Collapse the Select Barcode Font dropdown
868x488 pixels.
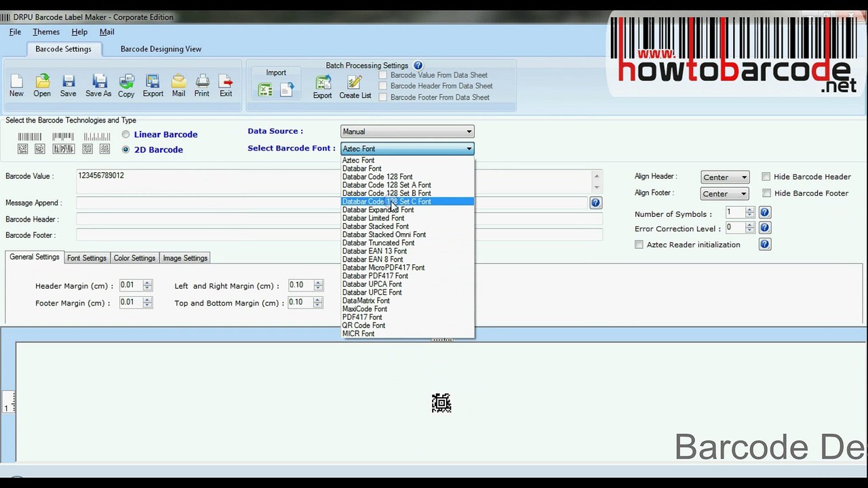pos(469,148)
